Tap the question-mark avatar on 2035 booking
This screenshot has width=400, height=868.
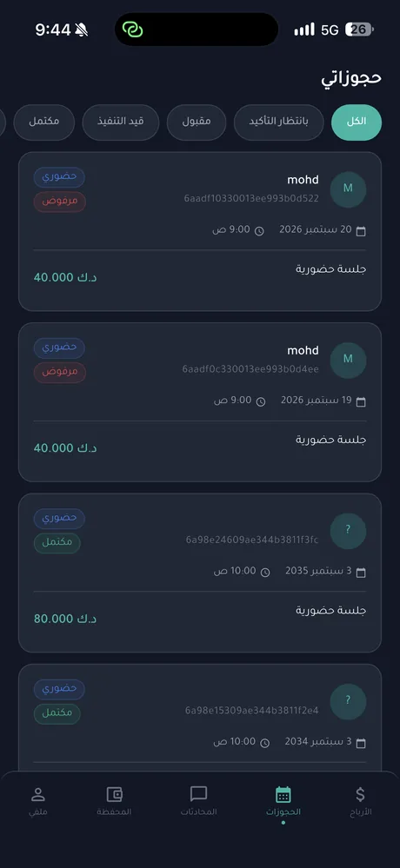(x=348, y=531)
